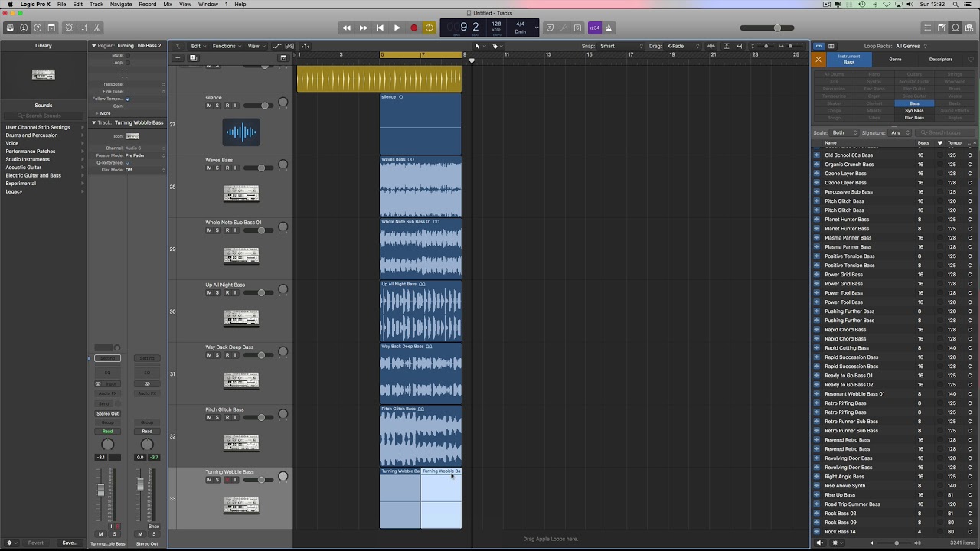Toggle the Inspector toolbar button
This screenshot has height=551, width=980.
[x=24, y=28]
